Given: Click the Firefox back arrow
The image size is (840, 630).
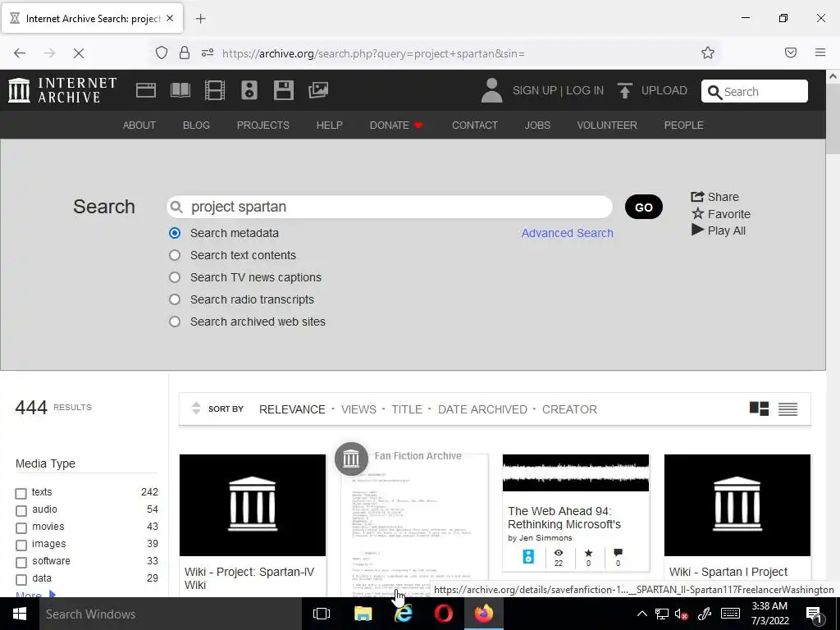Looking at the screenshot, I should click(20, 53).
